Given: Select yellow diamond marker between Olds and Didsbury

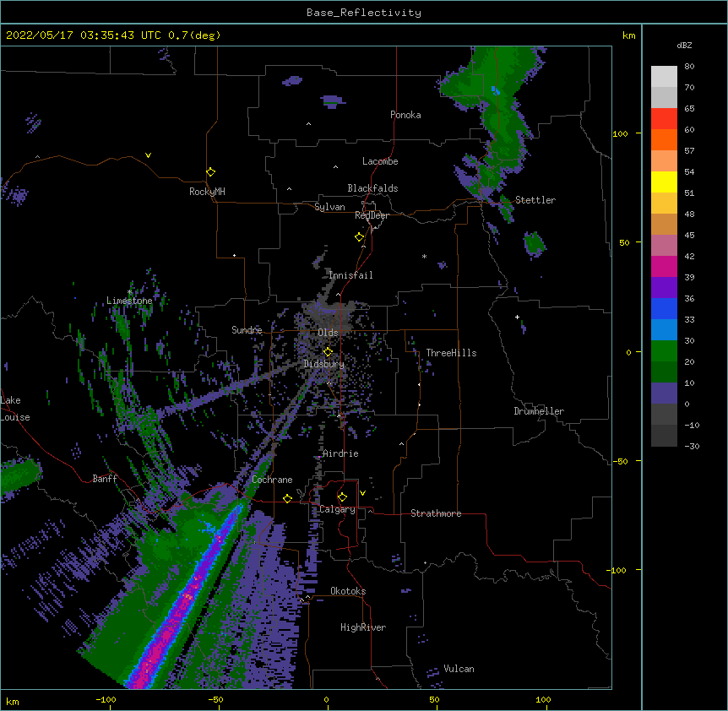Looking at the screenshot, I should pyautogui.click(x=328, y=351).
